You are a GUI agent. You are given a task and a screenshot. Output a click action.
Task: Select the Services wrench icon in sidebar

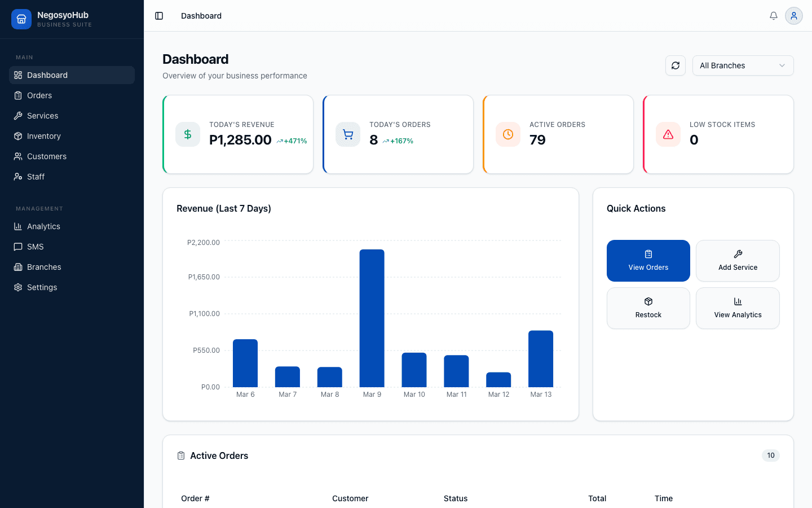(x=17, y=115)
